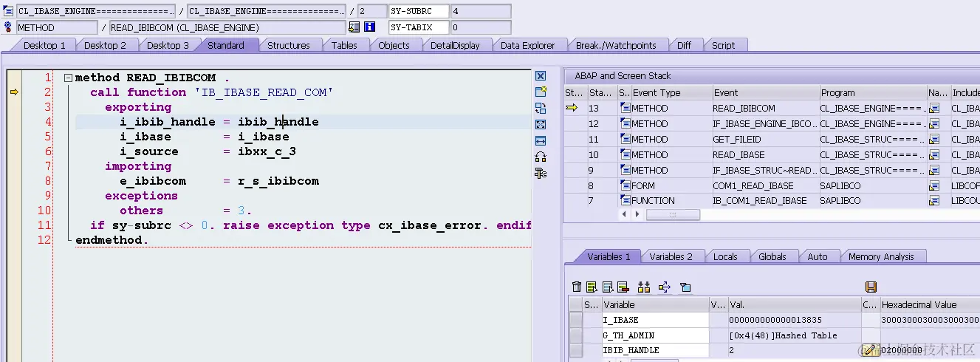Click the save floppy disk icon in Variables panel
Viewport: 980px width, 362px height.
click(x=871, y=287)
